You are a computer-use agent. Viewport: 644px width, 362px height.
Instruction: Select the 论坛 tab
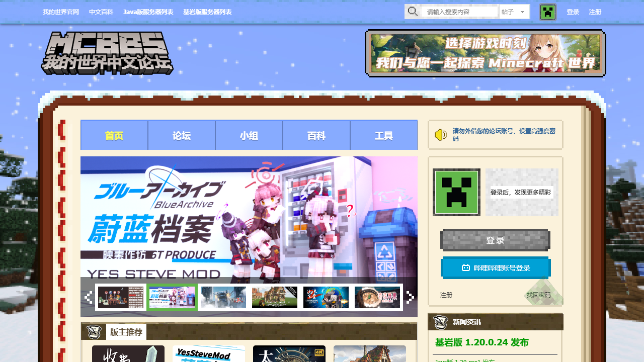[x=182, y=135]
